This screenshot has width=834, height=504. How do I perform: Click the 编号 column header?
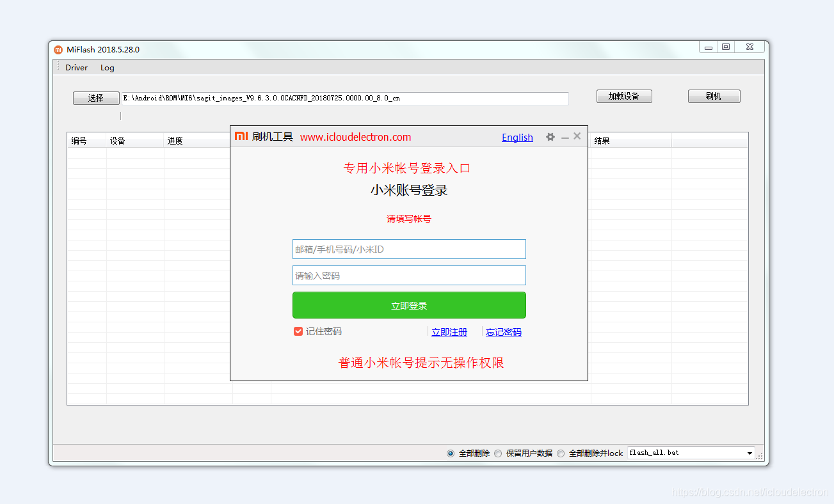click(x=86, y=141)
